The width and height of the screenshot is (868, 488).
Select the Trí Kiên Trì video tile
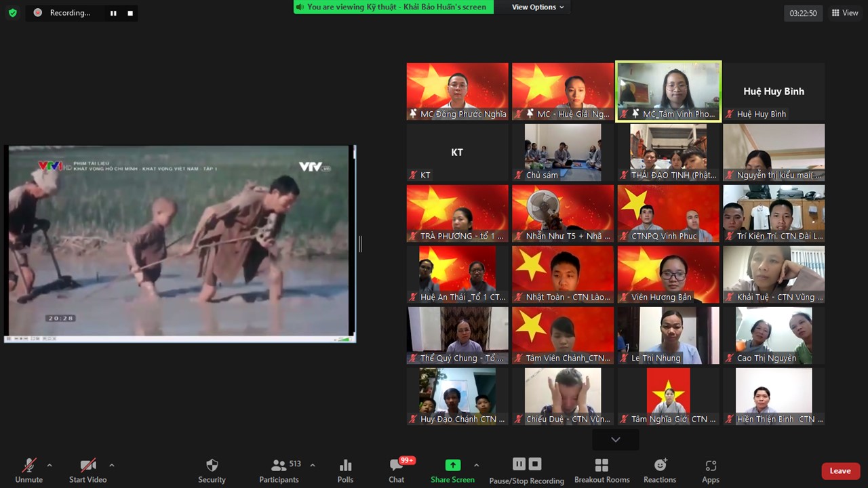774,213
